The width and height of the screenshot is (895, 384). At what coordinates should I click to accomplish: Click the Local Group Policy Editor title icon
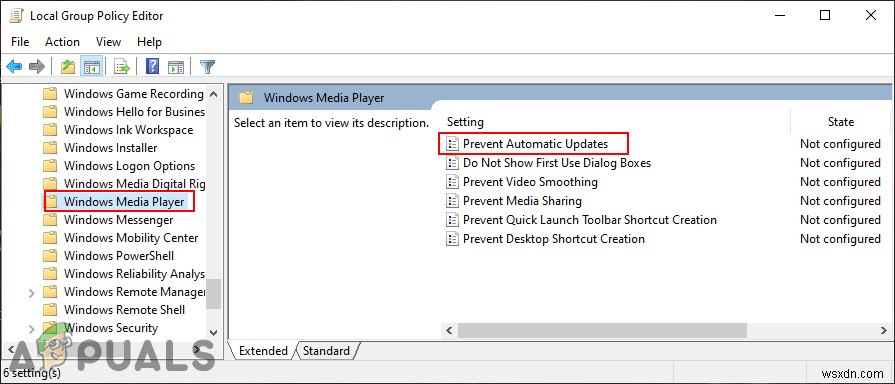click(x=16, y=15)
